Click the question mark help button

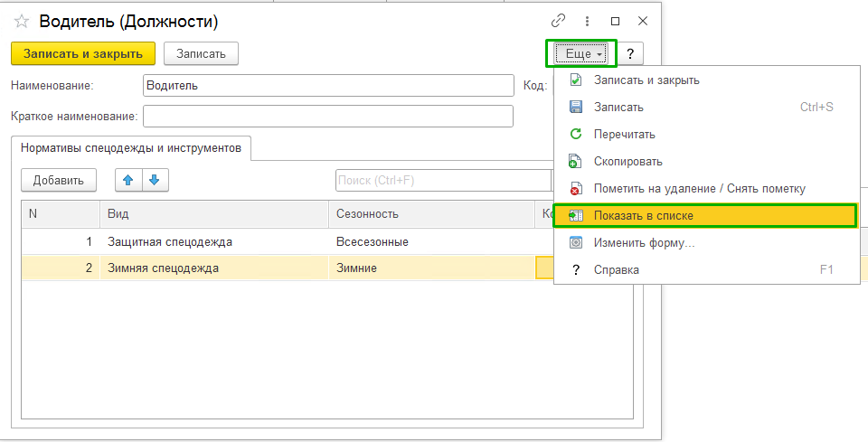tap(629, 54)
